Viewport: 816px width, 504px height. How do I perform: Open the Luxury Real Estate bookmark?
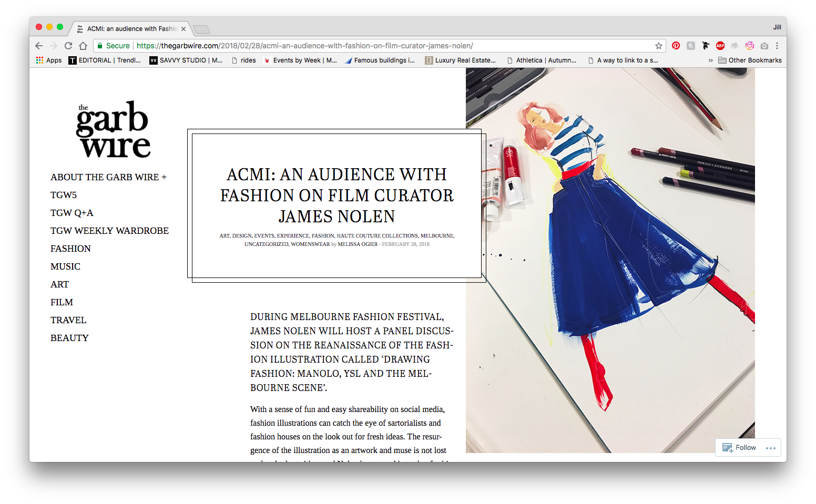[461, 60]
